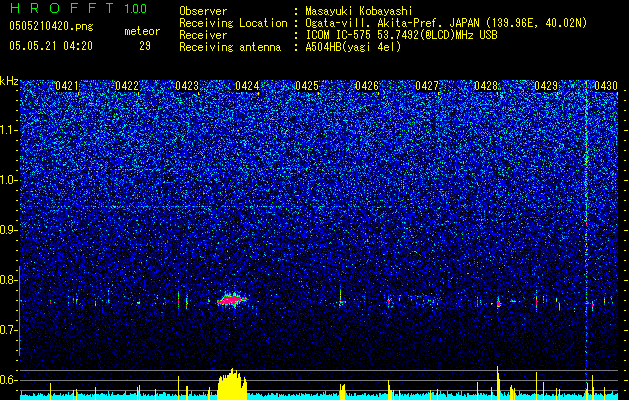
Task: Click the kHz axis unit label
Action: 9,81
